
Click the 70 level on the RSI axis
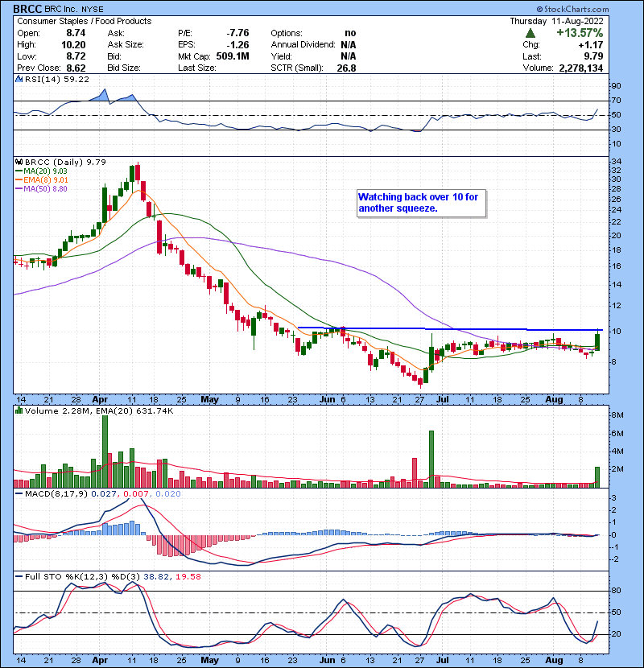(x=616, y=101)
